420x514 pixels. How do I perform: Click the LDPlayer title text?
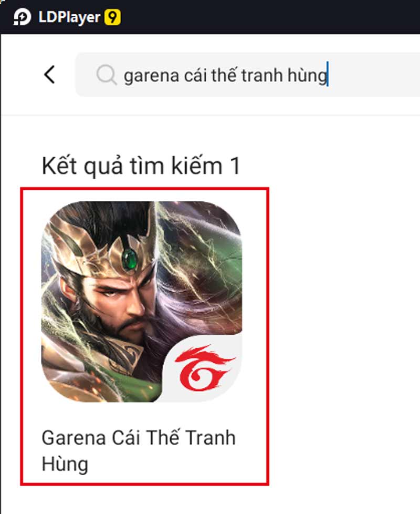[x=69, y=17]
